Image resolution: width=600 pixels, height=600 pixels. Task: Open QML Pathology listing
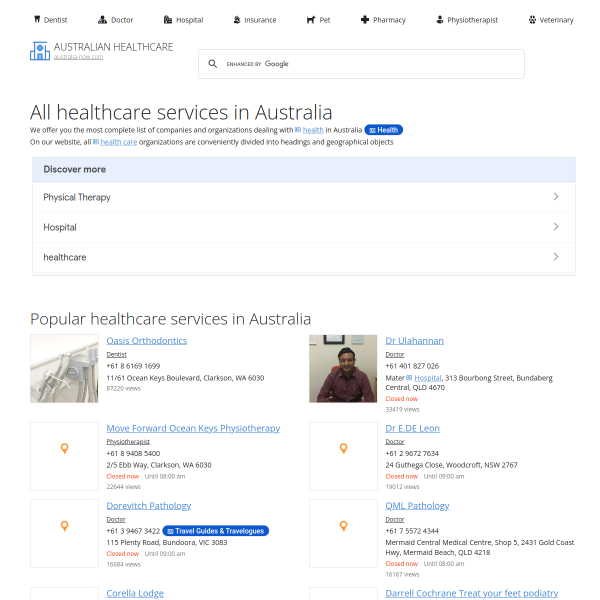[417, 505]
